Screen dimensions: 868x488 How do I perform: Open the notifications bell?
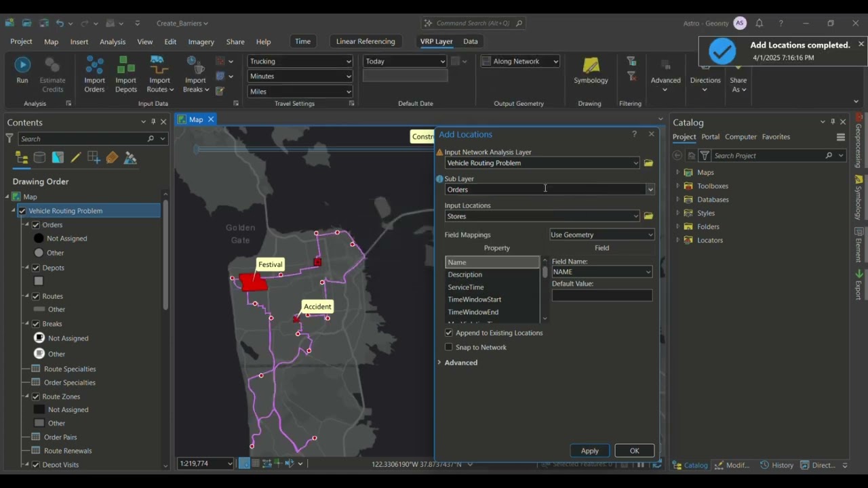(x=759, y=23)
